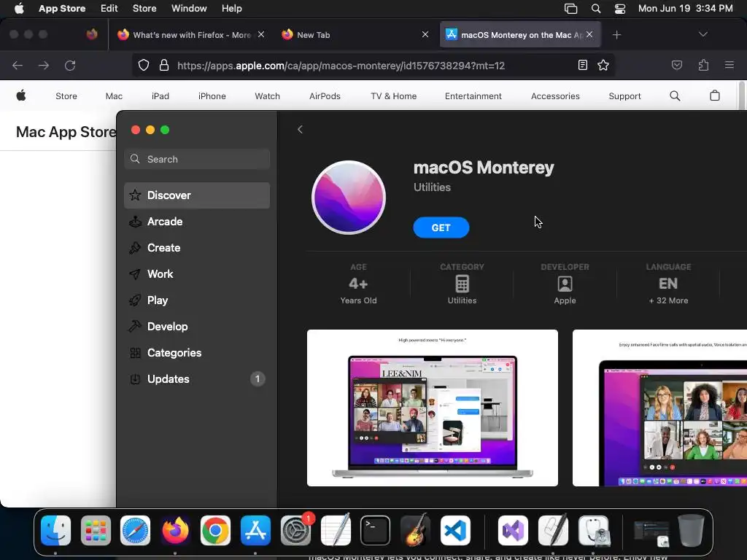Click the Firefox tracking protection shield icon
This screenshot has height=560, width=747.
(x=144, y=65)
